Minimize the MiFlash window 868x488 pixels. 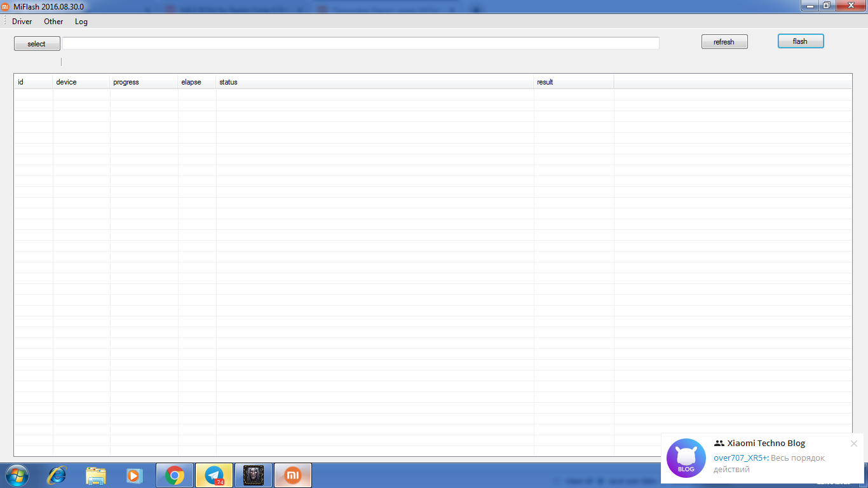pyautogui.click(x=810, y=5)
